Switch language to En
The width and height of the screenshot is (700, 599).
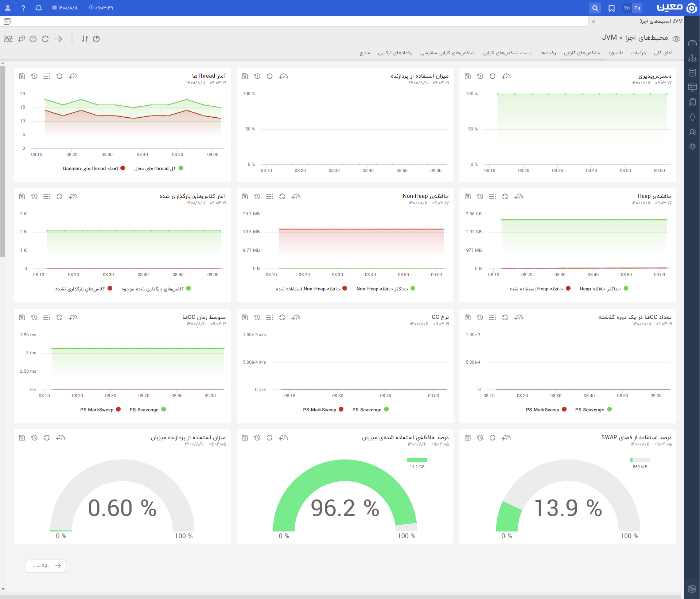(627, 8)
